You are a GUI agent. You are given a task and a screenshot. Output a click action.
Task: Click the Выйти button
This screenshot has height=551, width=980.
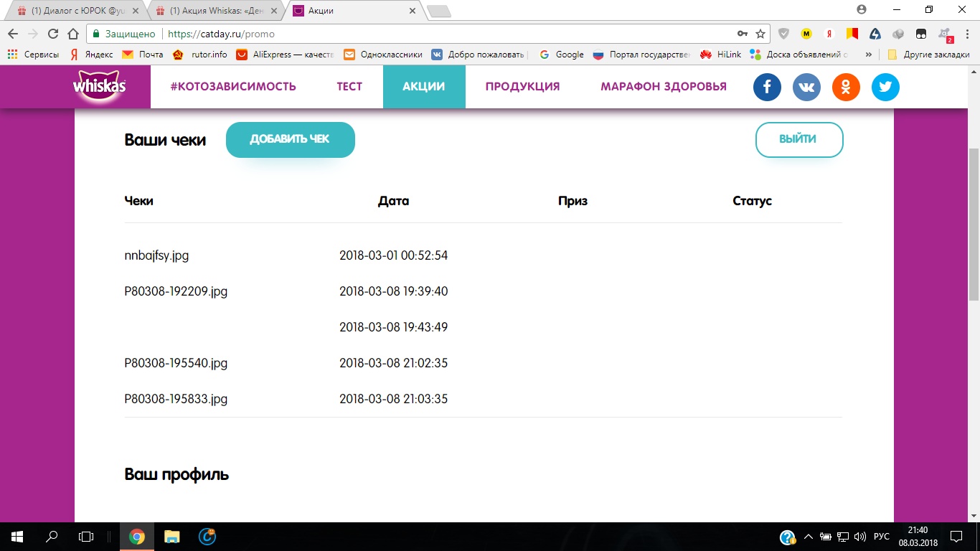(798, 139)
